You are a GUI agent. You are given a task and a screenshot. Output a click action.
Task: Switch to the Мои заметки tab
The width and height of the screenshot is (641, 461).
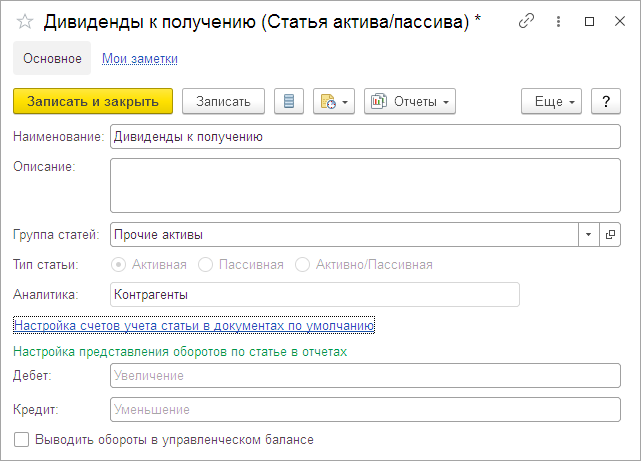click(x=140, y=59)
